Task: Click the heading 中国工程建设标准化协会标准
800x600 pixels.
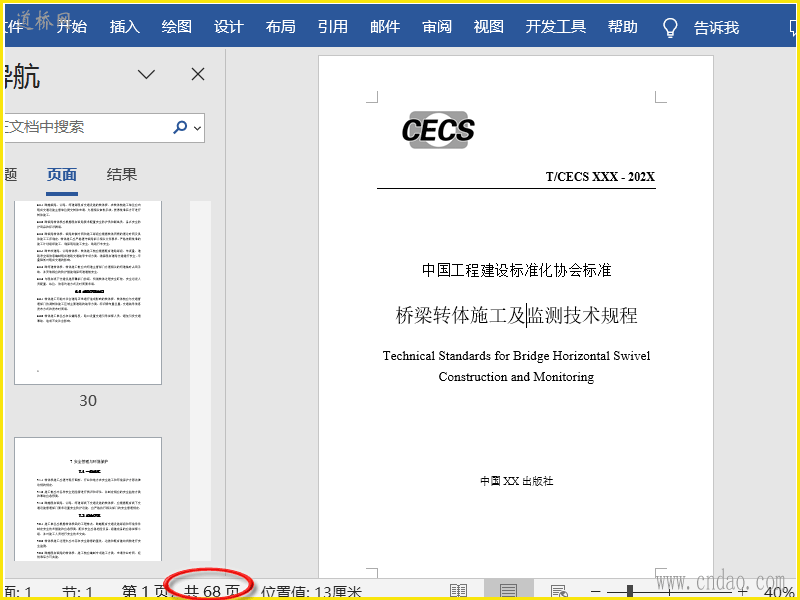Action: (x=516, y=270)
